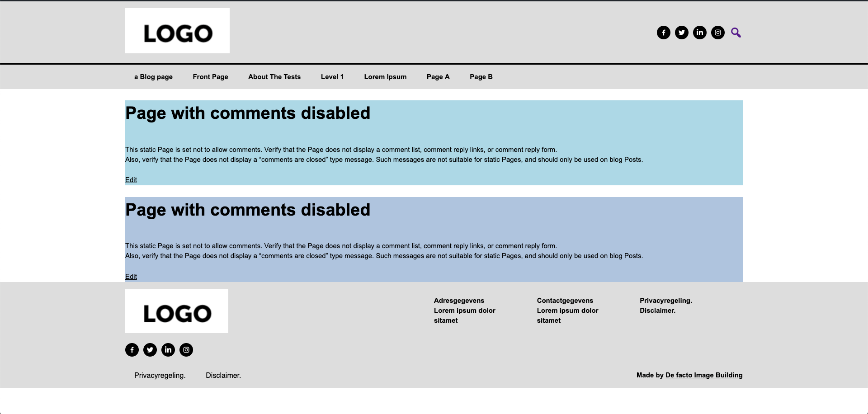The image size is (868, 414).
Task: Open Privacyregeling. in the footer right column
Action: pos(666,301)
